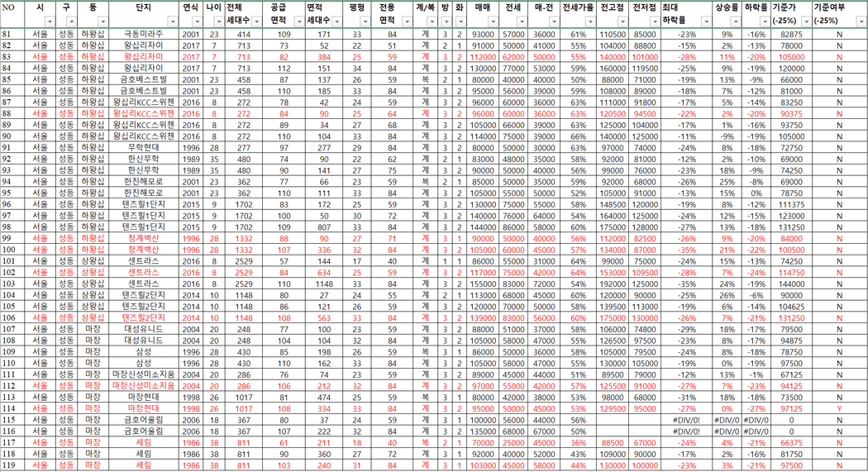Open the filter dropdown for 평형 column
The width and height of the screenshot is (868, 472).
[x=365, y=21]
